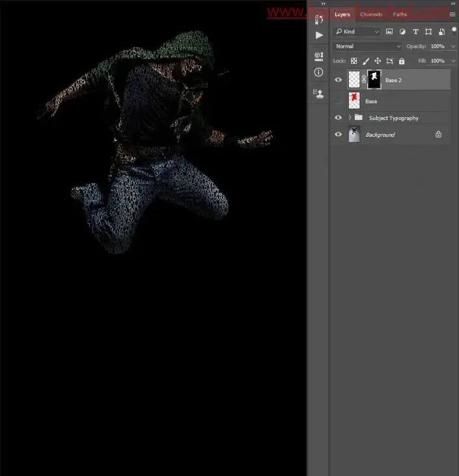Open the Fill slider arrow
Image resolution: width=459 pixels, height=476 pixels.
(x=453, y=61)
